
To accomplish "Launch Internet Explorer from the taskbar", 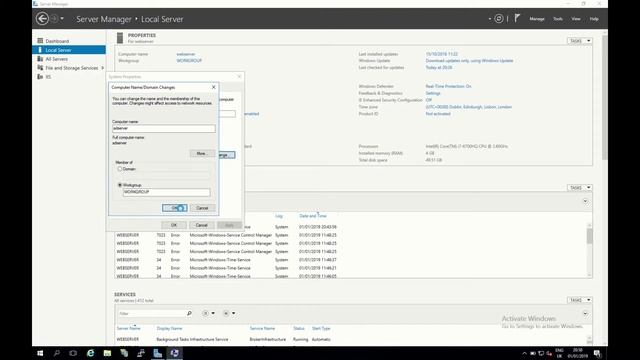I will pyautogui.click(x=90, y=353).
